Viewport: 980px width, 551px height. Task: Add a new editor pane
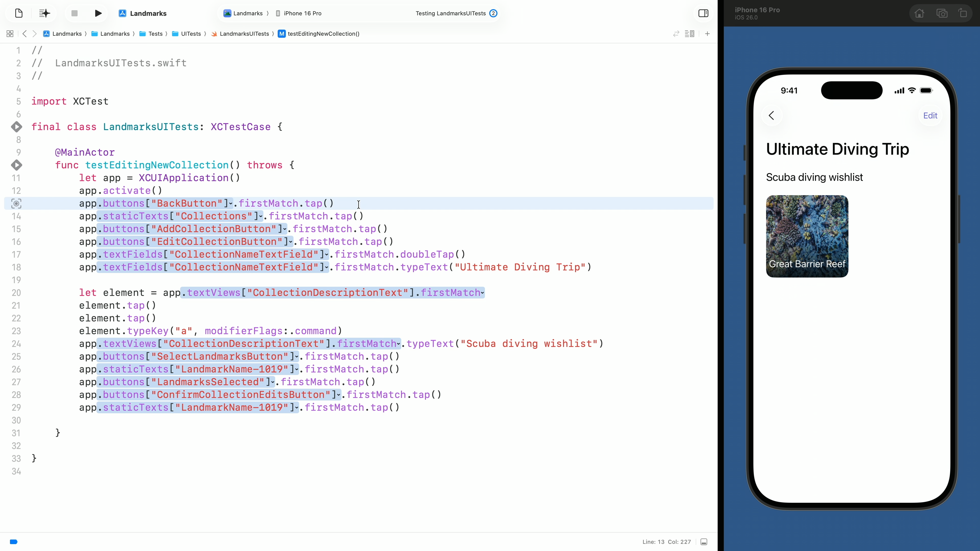(x=707, y=34)
